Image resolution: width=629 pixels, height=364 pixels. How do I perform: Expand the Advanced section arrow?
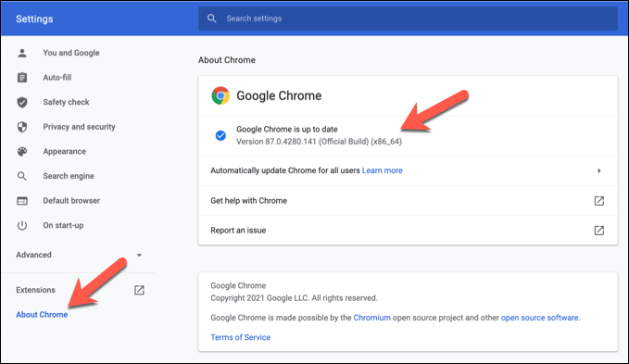pos(139,255)
